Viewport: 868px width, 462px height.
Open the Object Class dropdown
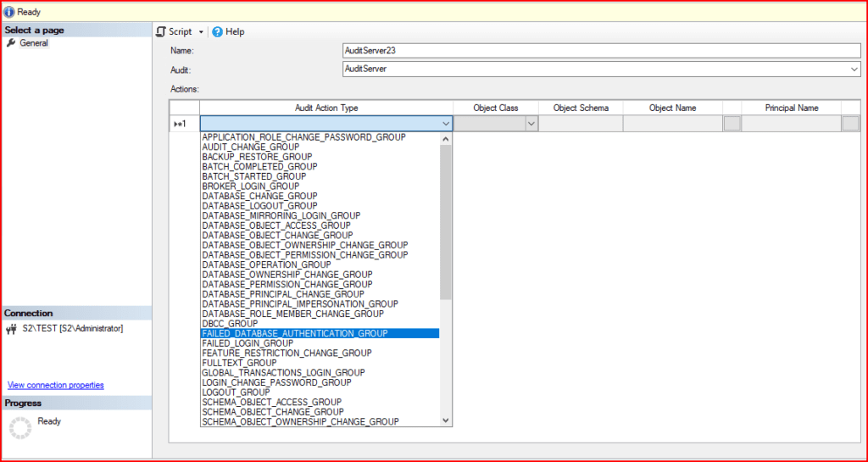tap(531, 124)
